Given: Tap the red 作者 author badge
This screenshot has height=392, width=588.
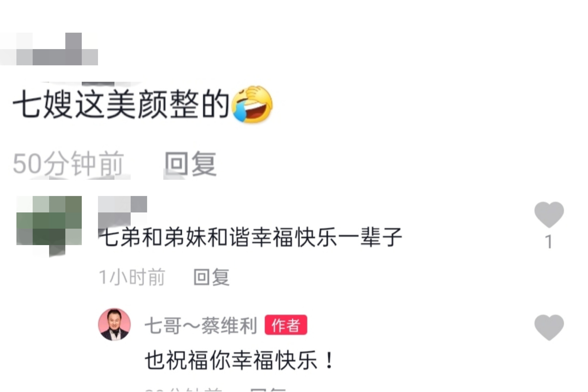Looking at the screenshot, I should point(286,324).
